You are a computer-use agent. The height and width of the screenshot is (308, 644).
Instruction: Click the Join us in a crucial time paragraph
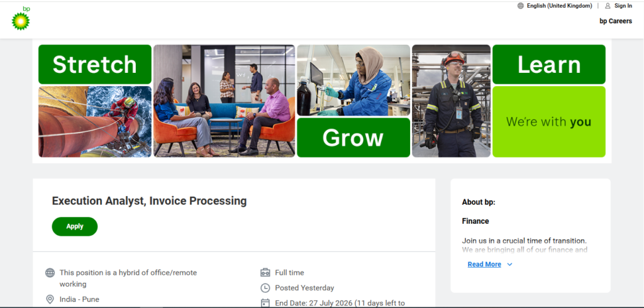[x=525, y=245]
